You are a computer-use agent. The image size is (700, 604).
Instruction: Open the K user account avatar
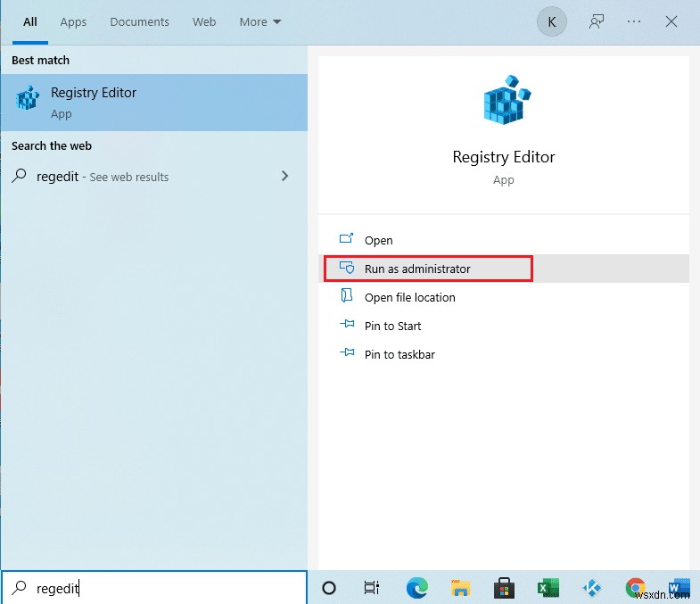click(x=552, y=22)
